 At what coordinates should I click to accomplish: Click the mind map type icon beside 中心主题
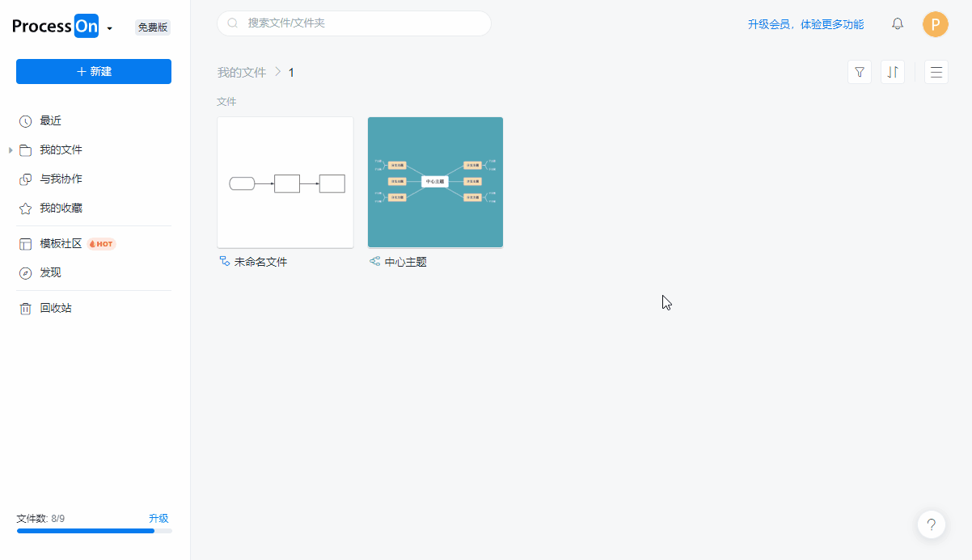(375, 262)
